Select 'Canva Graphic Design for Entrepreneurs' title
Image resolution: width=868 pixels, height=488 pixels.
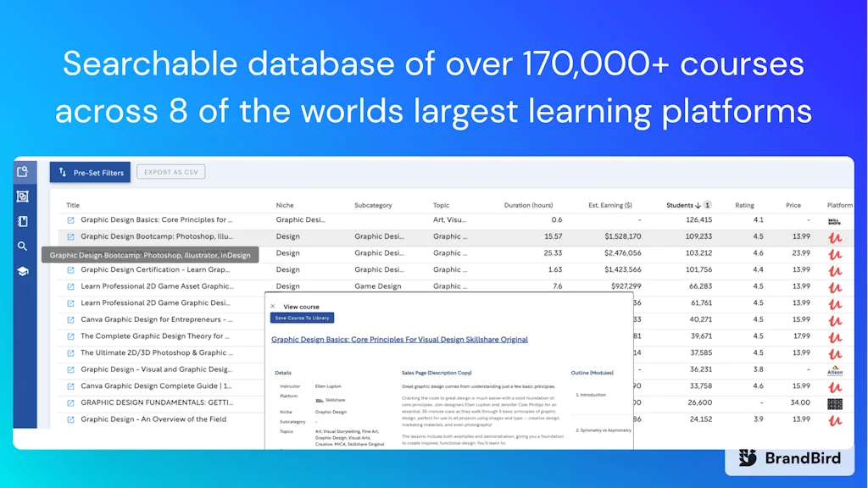click(157, 319)
